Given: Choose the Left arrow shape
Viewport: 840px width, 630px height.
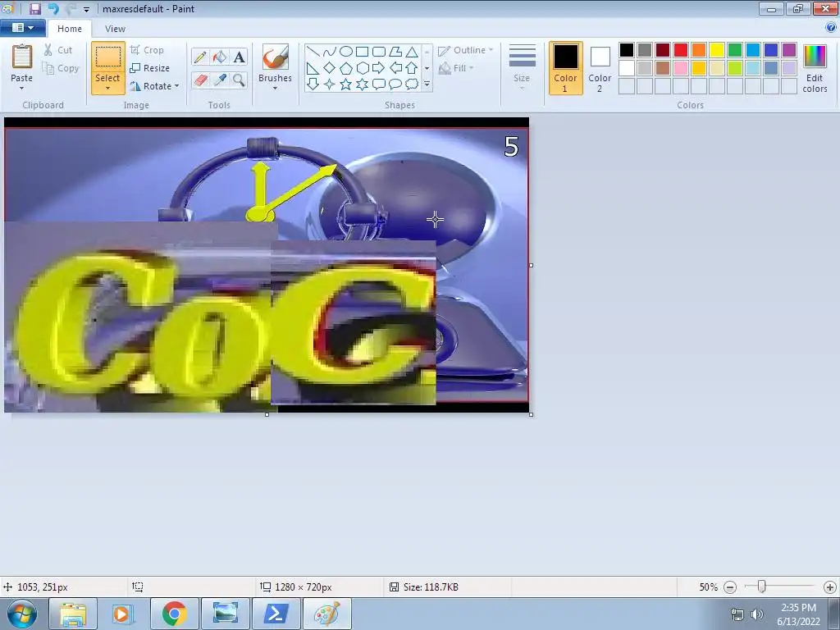Looking at the screenshot, I should [395, 68].
